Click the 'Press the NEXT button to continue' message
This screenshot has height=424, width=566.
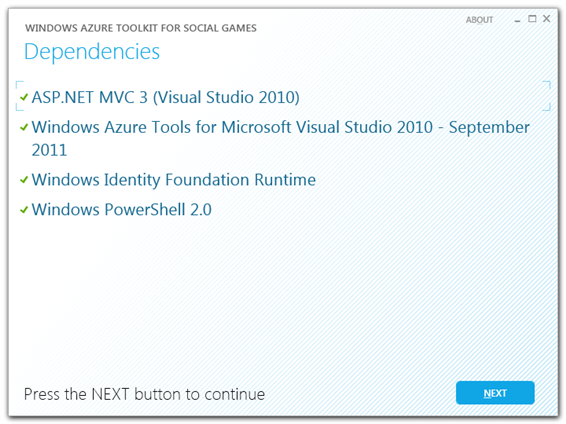click(x=144, y=394)
